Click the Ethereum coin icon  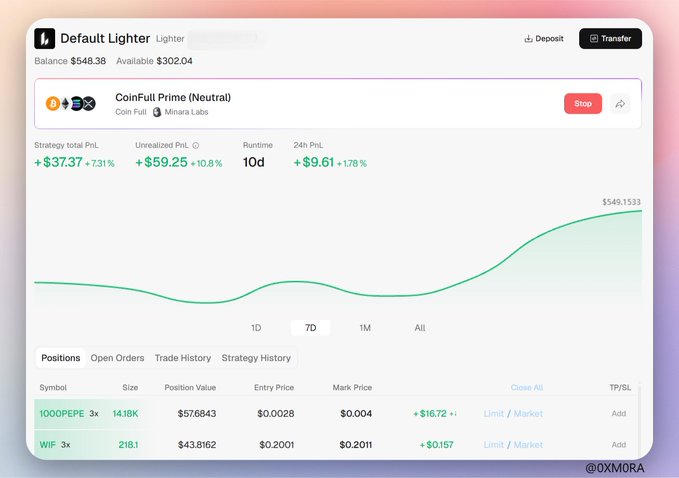[65, 104]
